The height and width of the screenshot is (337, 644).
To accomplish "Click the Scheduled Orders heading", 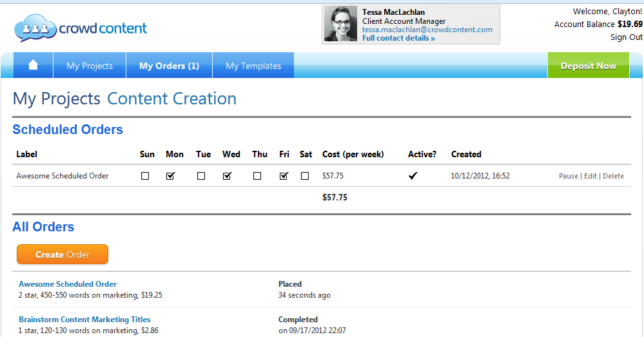I will 68,130.
